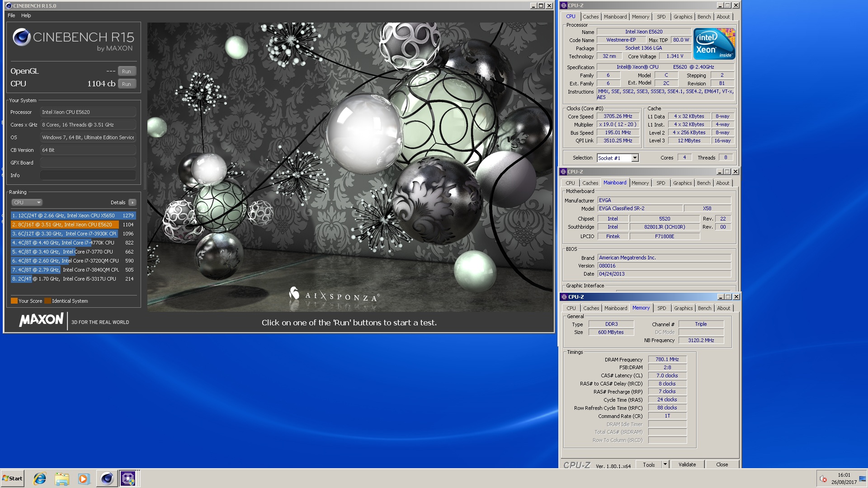Viewport: 868px width, 488px height.
Task: Open Windows Explorer folder in taskbar
Action: coord(62,478)
